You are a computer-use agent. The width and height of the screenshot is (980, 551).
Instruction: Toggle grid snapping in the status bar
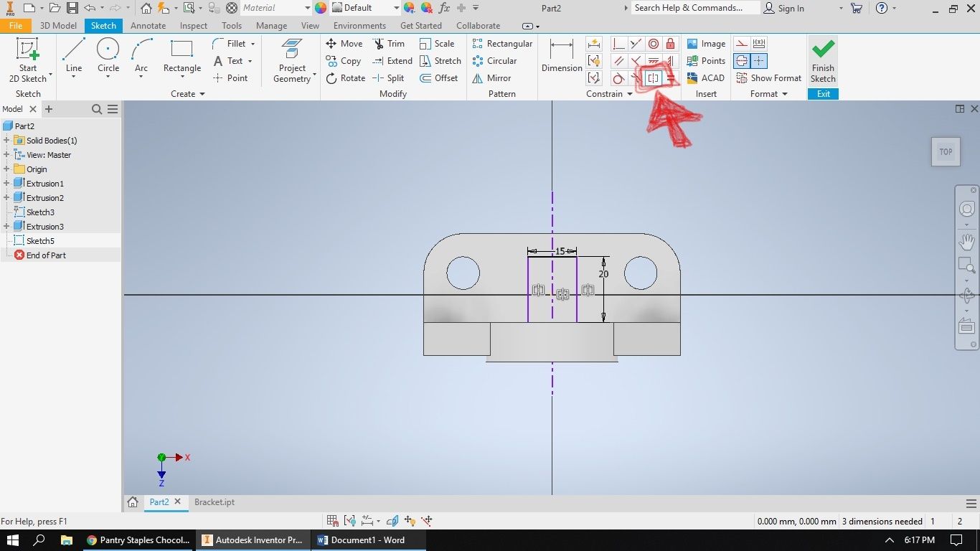coord(332,520)
